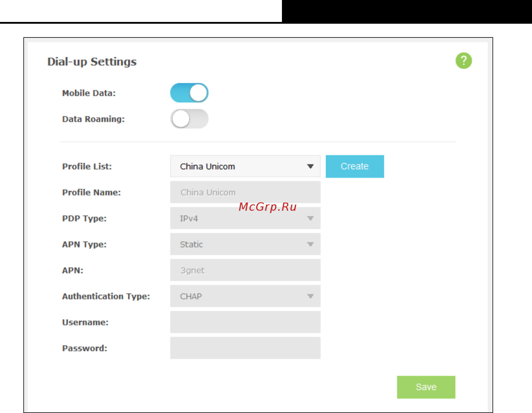Expand the APN Type dropdown

click(x=245, y=244)
